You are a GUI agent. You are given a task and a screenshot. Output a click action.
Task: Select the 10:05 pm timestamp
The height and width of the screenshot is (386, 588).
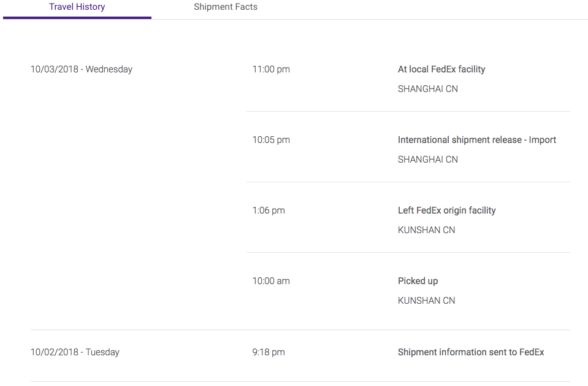coord(271,140)
